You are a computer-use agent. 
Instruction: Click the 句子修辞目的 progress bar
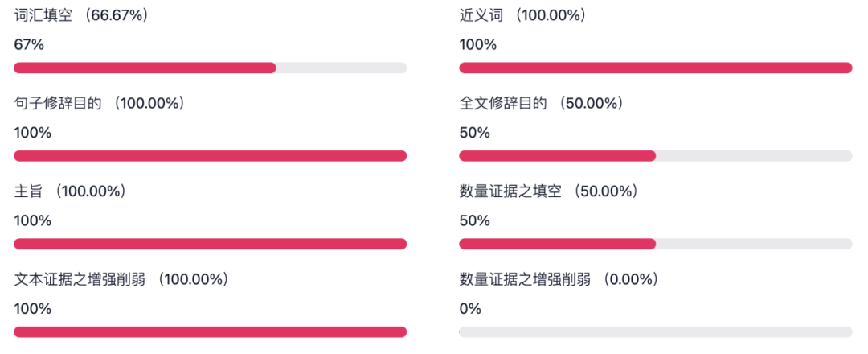(211, 155)
